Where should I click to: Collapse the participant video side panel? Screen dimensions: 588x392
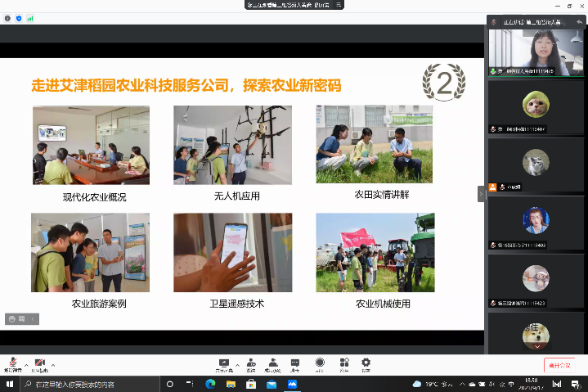(482, 193)
